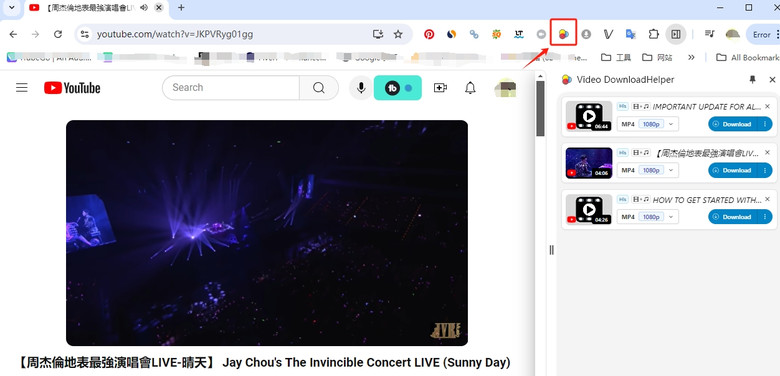Screen dimensions: 780x376
Task: Click the 04:06 concert thumbnail
Action: (x=589, y=163)
